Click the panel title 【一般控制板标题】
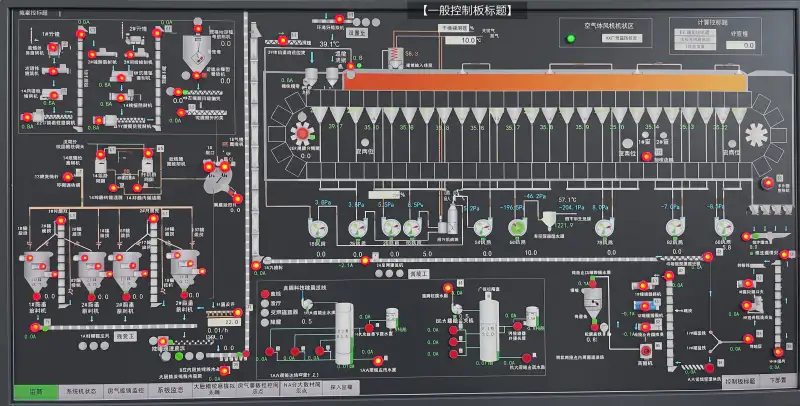Viewport: 800px width, 406px height. point(467,9)
